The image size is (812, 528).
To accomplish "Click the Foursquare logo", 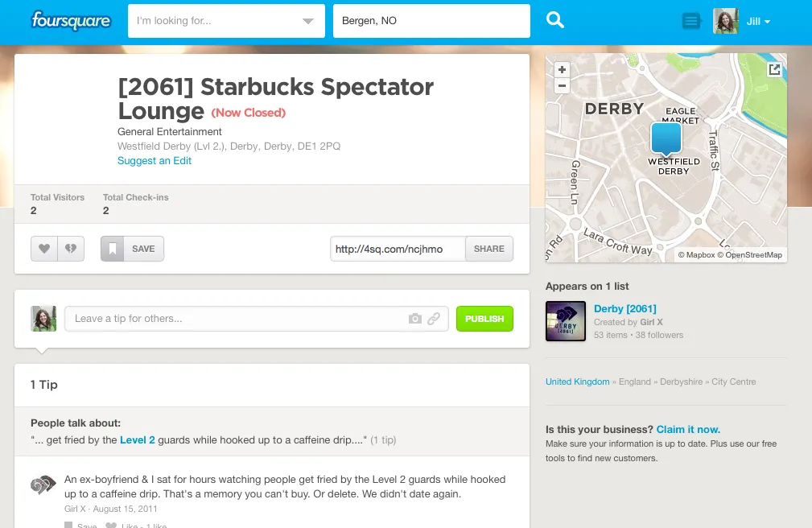I will point(70,21).
